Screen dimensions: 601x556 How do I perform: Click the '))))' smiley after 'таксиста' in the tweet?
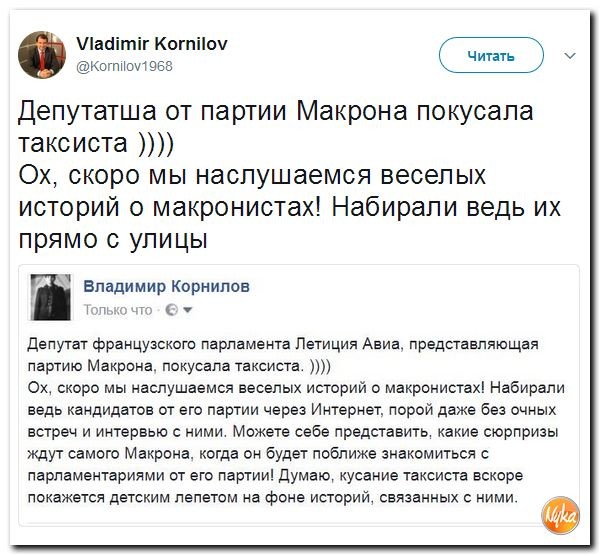[157, 144]
